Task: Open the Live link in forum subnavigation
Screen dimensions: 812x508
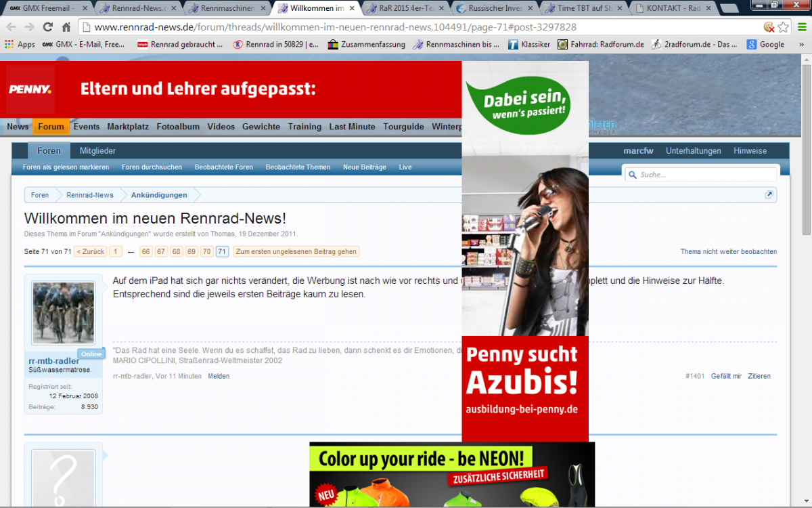Action: click(405, 167)
